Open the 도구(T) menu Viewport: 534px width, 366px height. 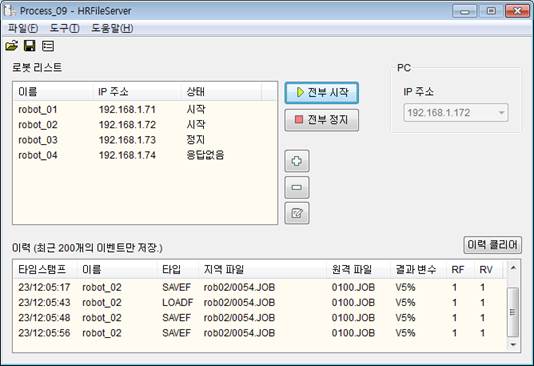pyautogui.click(x=64, y=28)
